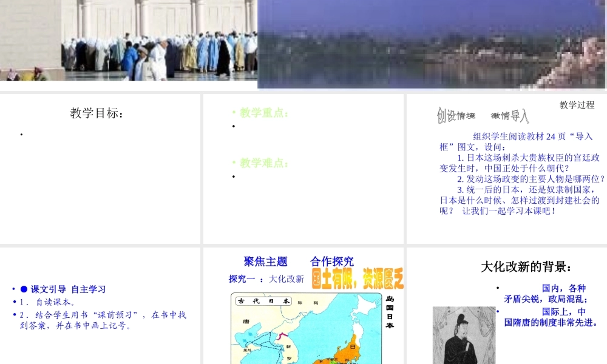Click the 大化改新的背景 title
Screen dimensions: 607x364
526,267
